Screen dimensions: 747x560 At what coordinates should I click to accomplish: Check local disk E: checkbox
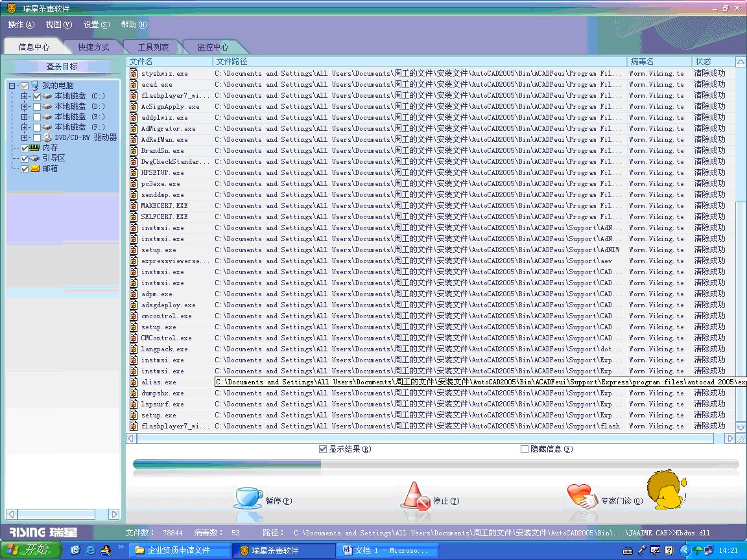[x=37, y=117]
